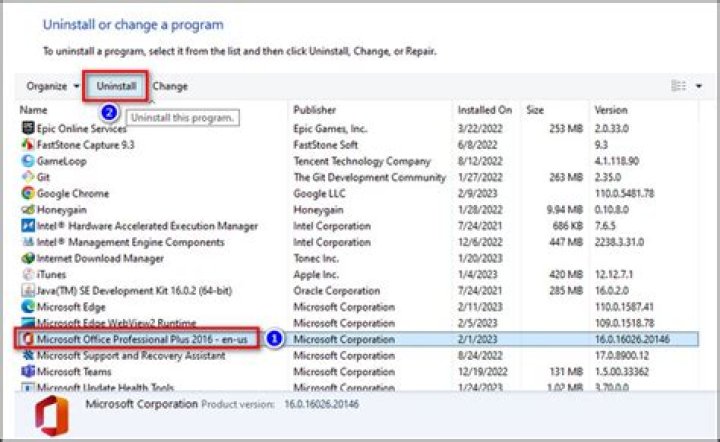Click the Google Chrome icon

coord(28,193)
